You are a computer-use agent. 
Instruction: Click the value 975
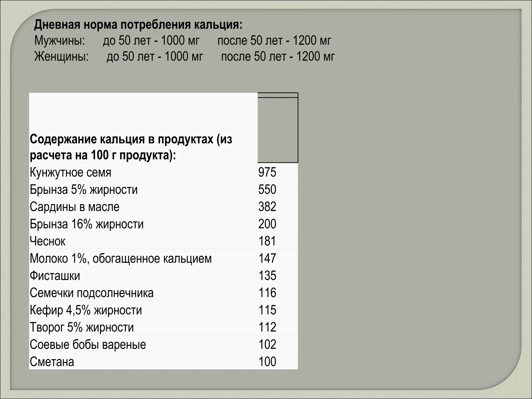coord(267,172)
